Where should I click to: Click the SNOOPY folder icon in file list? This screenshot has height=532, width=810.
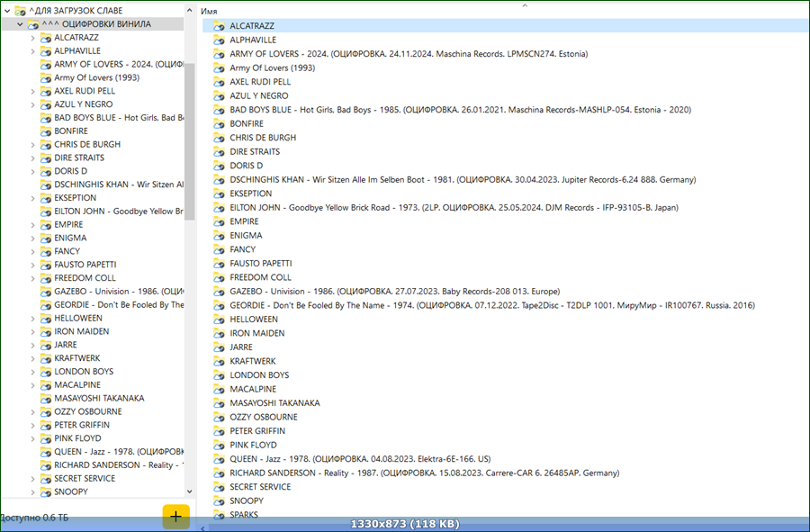click(219, 500)
